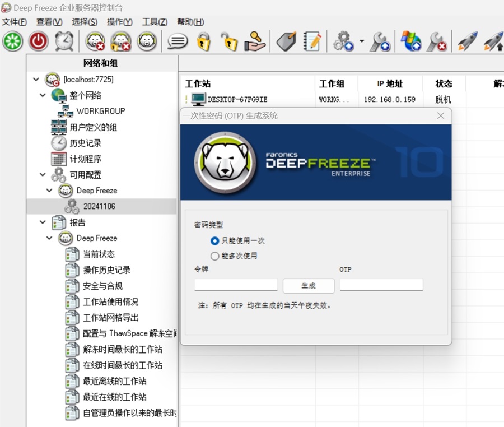The height and width of the screenshot is (427, 504).
Task: Open 最近离线的工作站 report
Action: coord(114,381)
